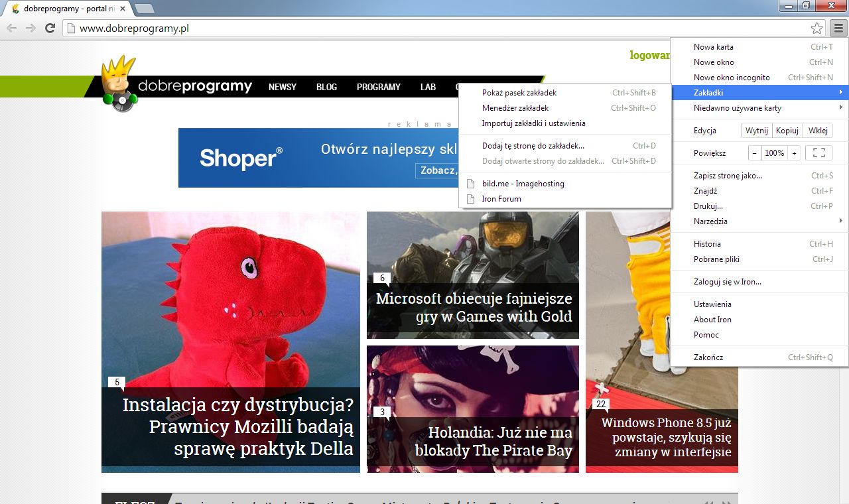The image size is (849, 504).
Task: Choose Nowa karta in the menu
Action: point(759,47)
